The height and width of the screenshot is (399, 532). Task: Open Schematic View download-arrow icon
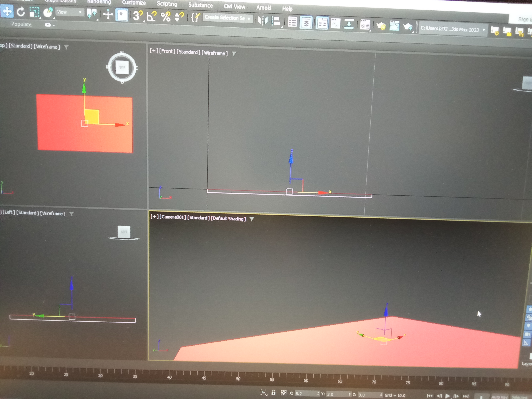point(349,24)
